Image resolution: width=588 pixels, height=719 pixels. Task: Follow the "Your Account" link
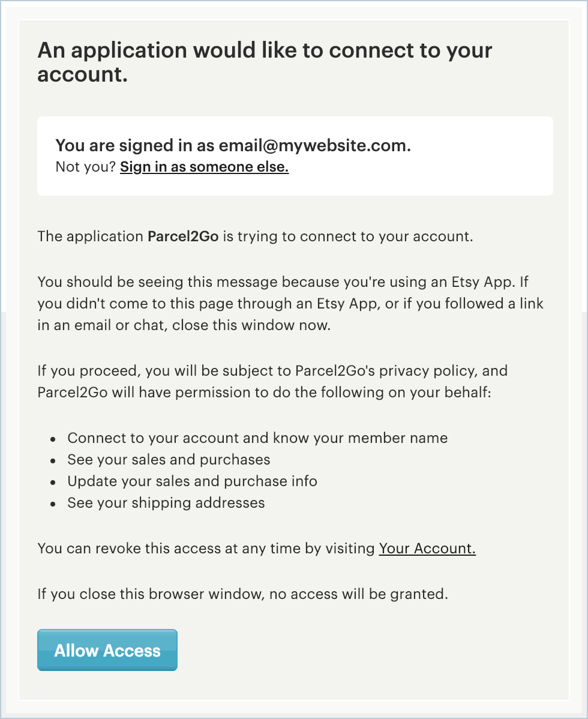pyautogui.click(x=427, y=548)
